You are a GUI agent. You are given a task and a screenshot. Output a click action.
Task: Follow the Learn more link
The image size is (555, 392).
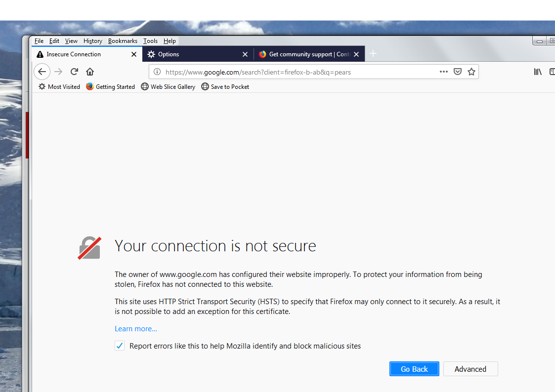(136, 329)
